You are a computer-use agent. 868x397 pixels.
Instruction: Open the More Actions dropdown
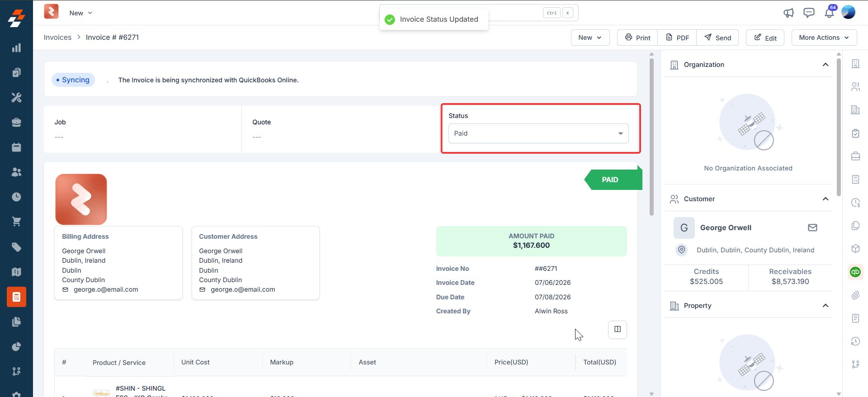point(824,38)
